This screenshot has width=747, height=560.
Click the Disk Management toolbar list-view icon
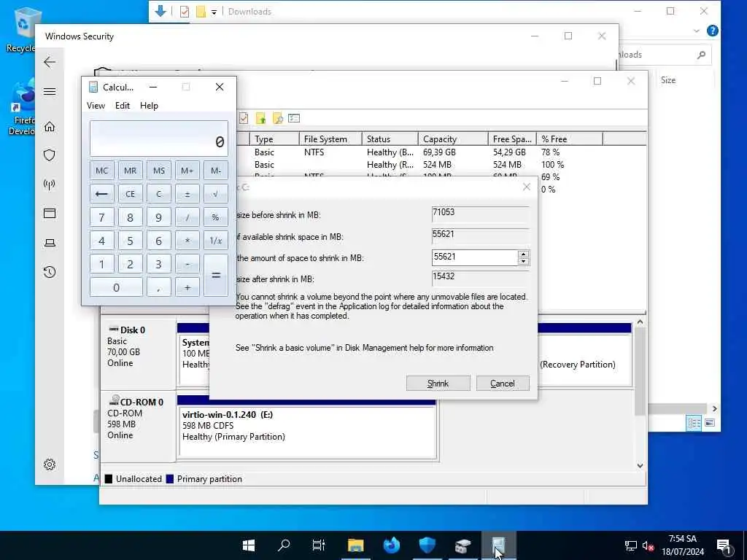(x=294, y=118)
